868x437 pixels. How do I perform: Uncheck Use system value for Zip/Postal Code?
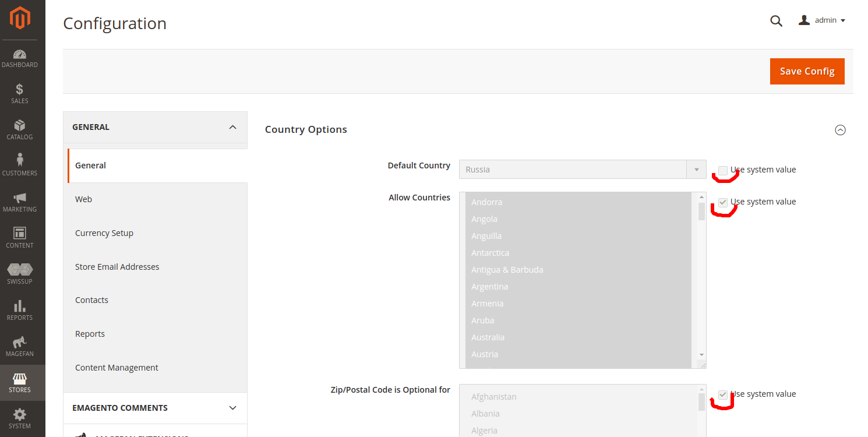(x=723, y=394)
